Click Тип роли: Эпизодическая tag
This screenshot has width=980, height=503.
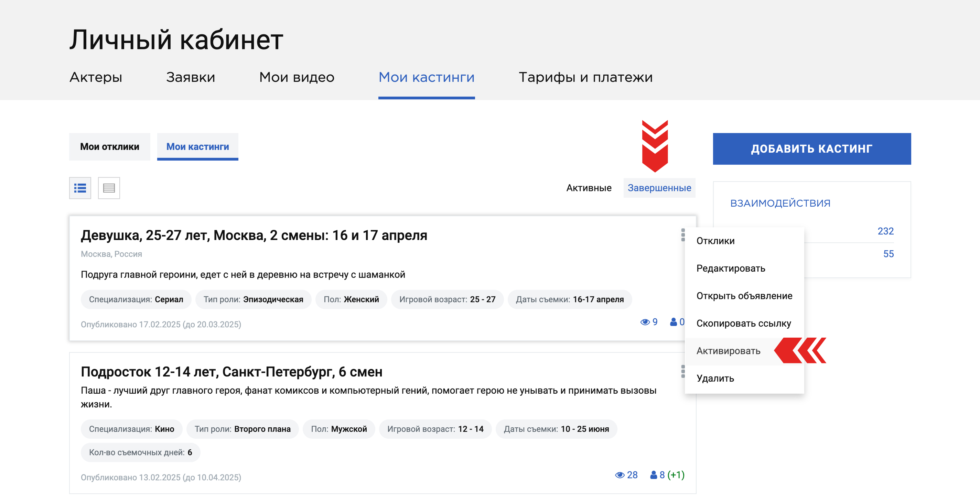pos(254,299)
